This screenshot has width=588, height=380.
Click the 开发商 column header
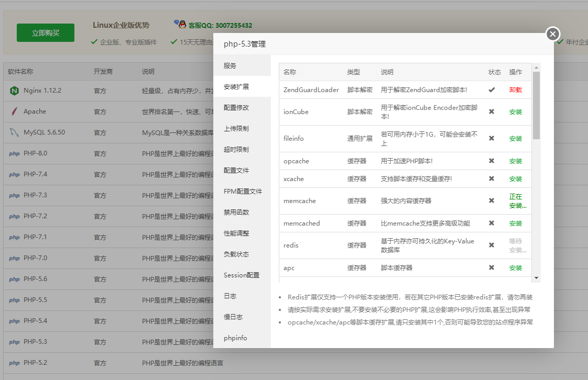(x=103, y=72)
